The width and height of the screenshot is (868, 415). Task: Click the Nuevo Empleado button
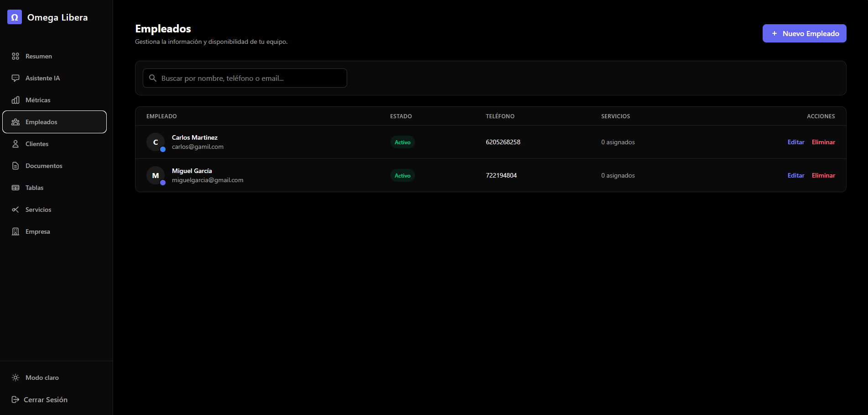coord(804,33)
